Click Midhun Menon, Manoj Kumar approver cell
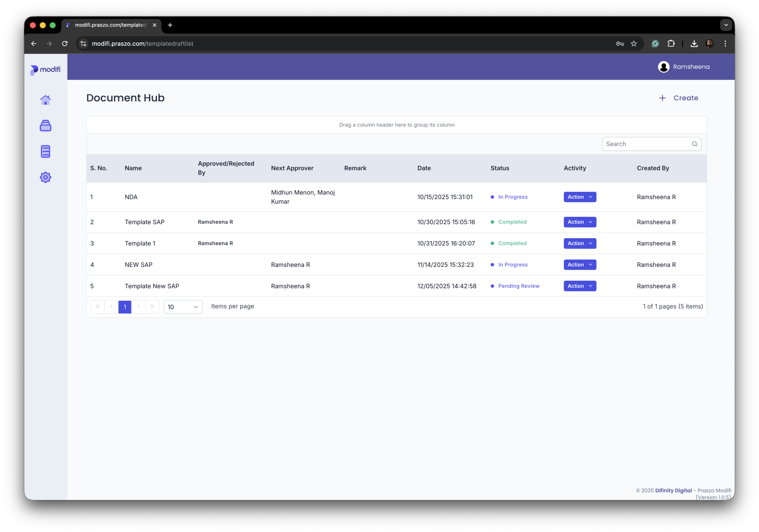Image resolution: width=759 pixels, height=532 pixels. coord(303,197)
